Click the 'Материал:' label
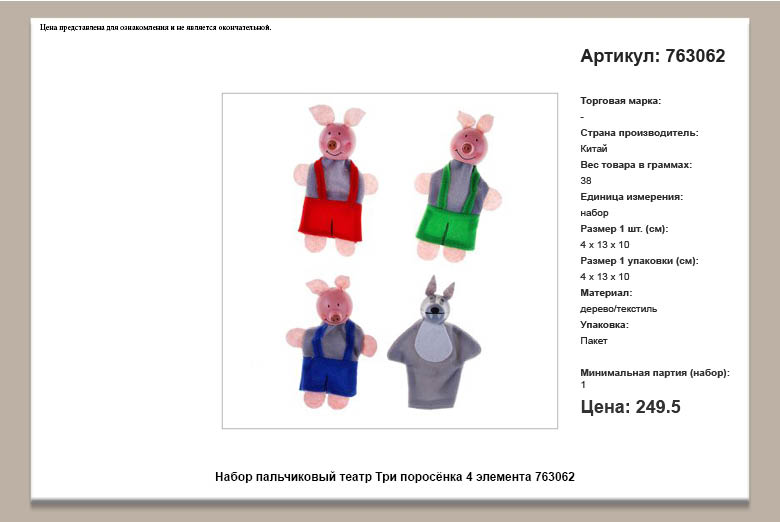Screen dimensions: 780x522 tap(606, 293)
